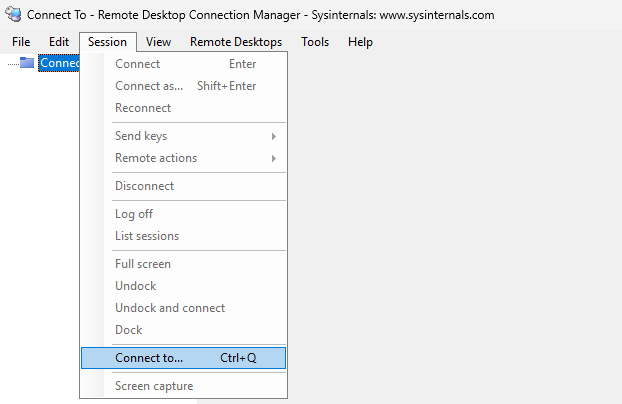Open the Tools menu
This screenshot has height=404, width=622.
click(x=315, y=42)
